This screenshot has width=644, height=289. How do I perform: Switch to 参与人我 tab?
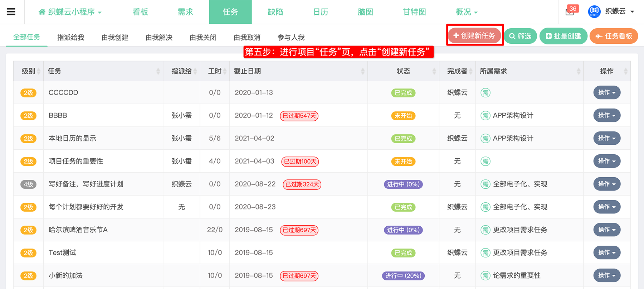click(291, 38)
